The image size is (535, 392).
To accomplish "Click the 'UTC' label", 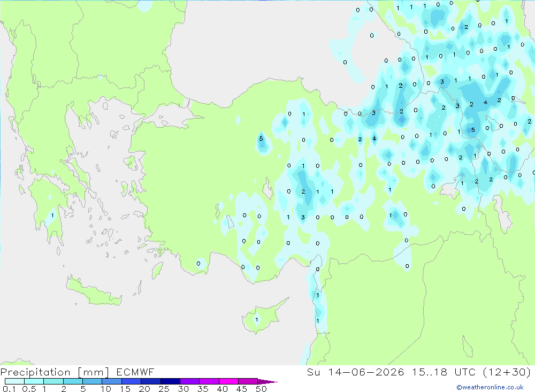I will [465, 372].
